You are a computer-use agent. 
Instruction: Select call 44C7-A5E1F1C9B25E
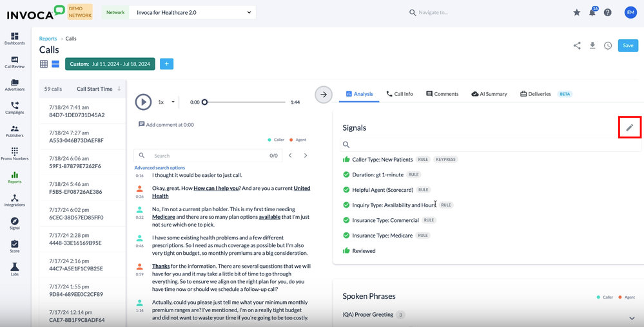[83, 265]
